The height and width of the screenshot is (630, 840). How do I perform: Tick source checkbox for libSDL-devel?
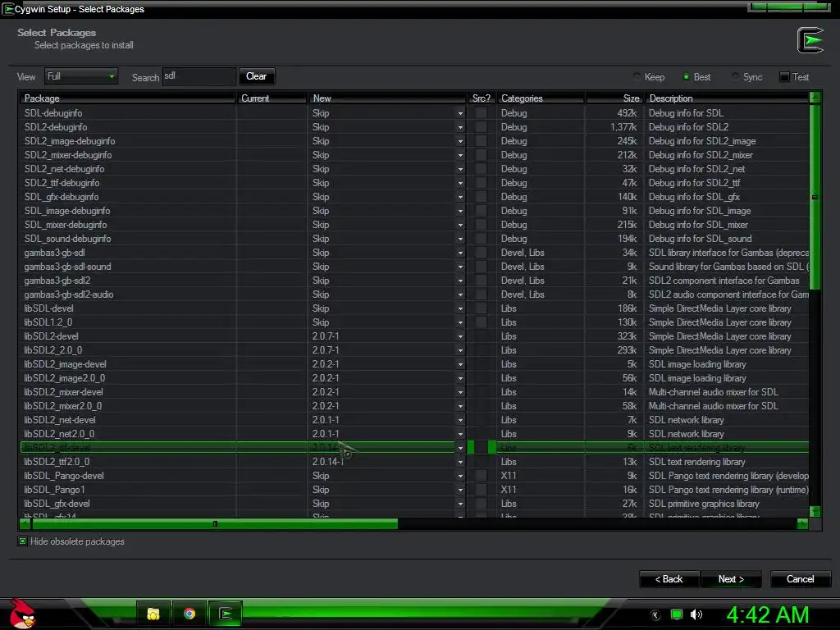481,308
